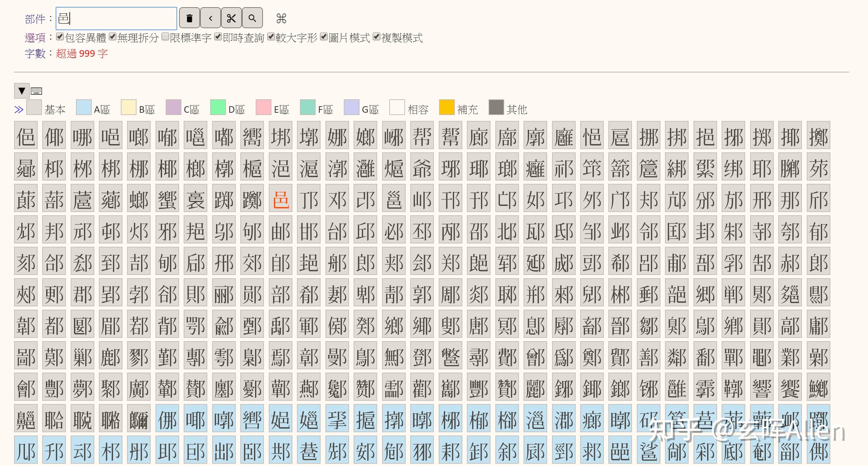Image resolution: width=868 pixels, height=466 pixels.
Task: Select the 郭 character tile
Action: (x=422, y=293)
